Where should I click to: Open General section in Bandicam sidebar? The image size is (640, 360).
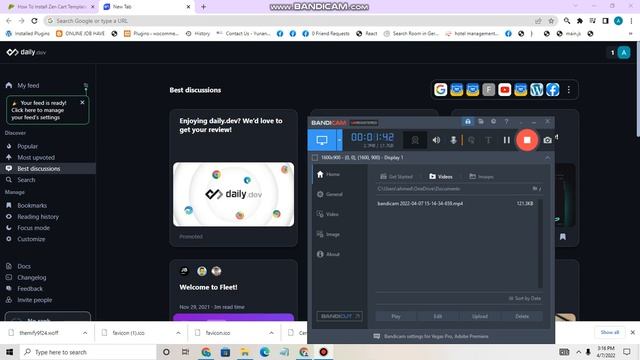pyautogui.click(x=329, y=194)
